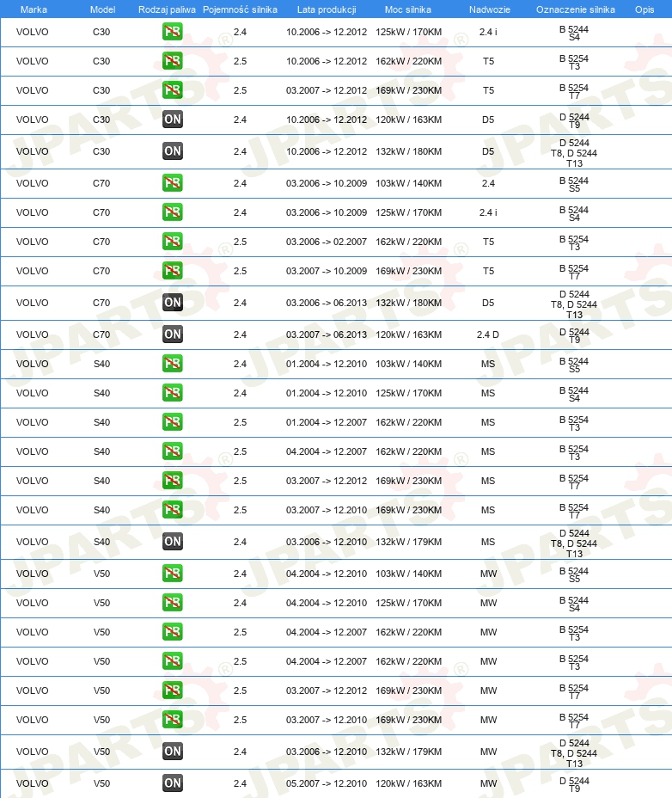Viewport: 672px width, 798px height.
Task: Select MS cell in S40 125kW / 170KM row
Action: (x=488, y=393)
